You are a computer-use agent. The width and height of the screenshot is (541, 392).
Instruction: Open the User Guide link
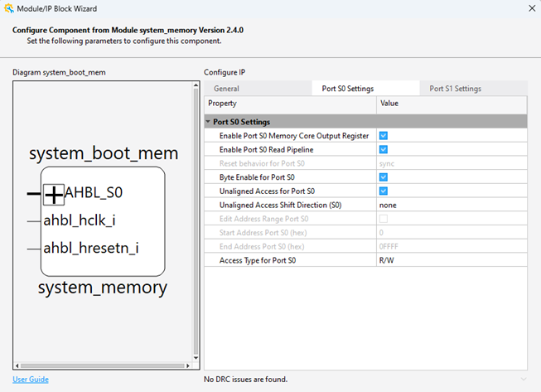pos(31,380)
